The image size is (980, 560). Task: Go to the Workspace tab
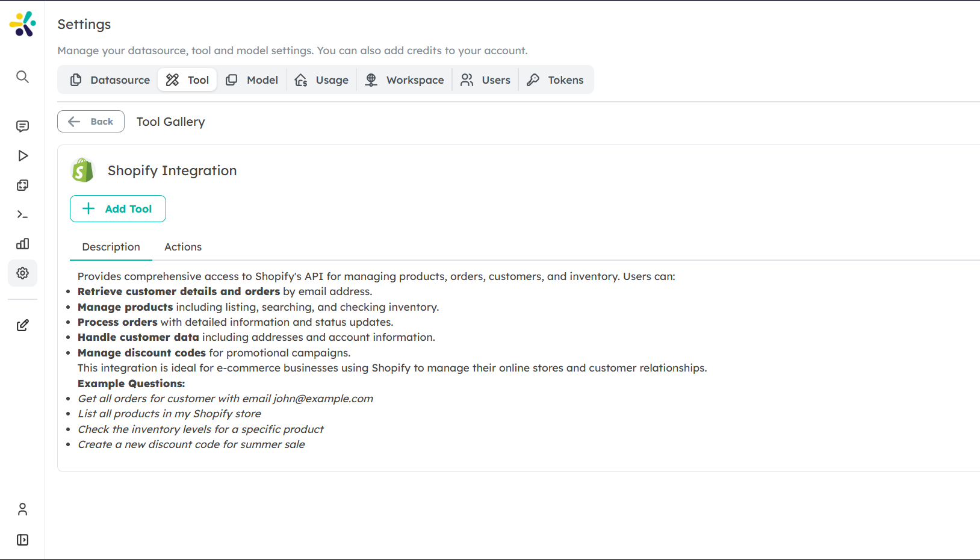point(405,80)
